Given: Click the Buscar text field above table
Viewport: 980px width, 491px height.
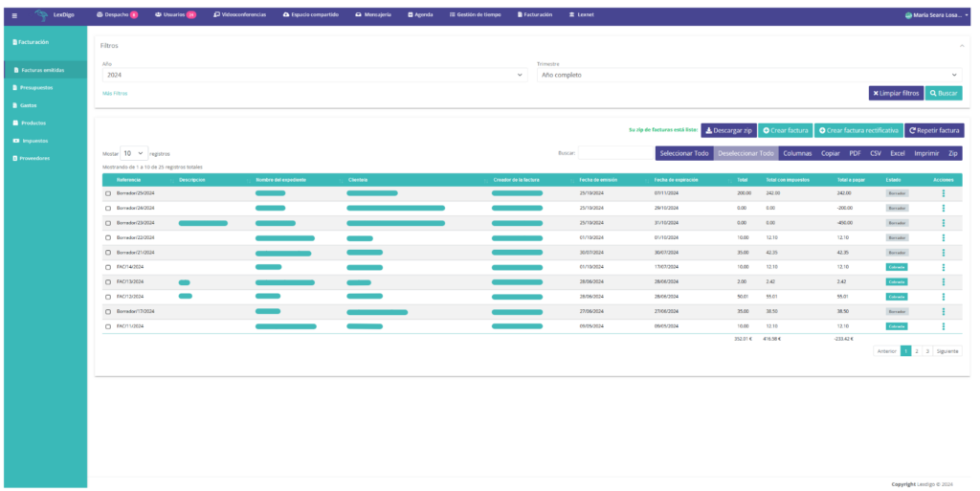Looking at the screenshot, I should tap(612, 153).
